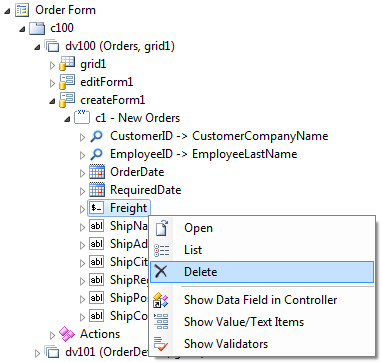
Task: Click the List menu icon
Action: pos(162,250)
